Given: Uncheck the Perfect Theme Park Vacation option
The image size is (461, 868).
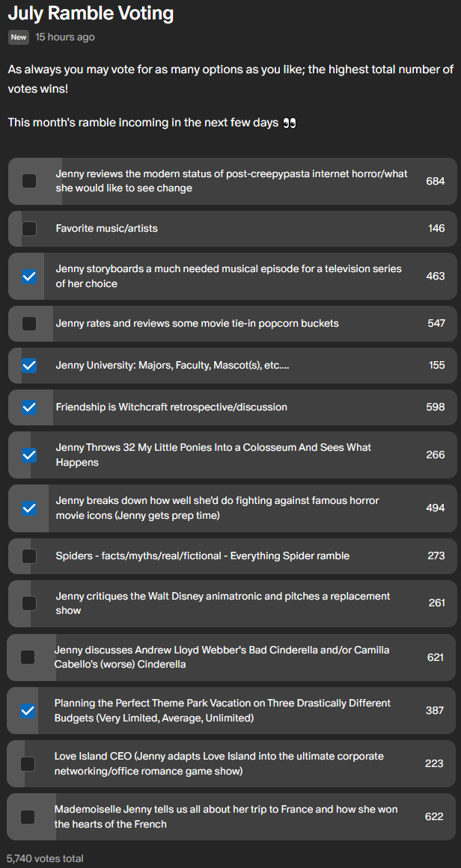Looking at the screenshot, I should (28, 710).
